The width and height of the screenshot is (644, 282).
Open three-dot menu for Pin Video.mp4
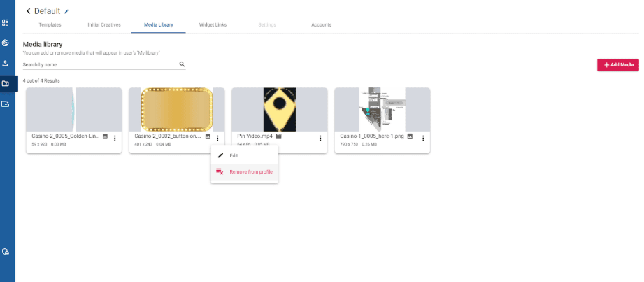320,139
